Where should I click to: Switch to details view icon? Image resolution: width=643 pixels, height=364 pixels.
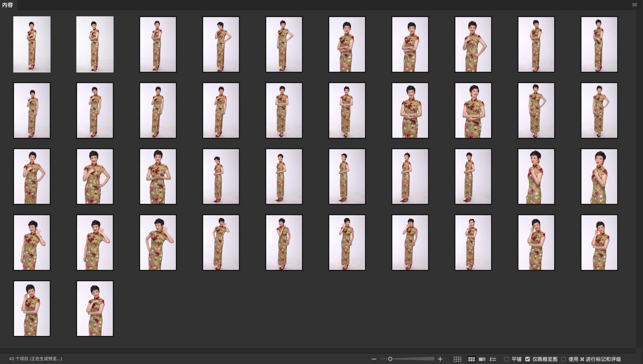(x=482, y=359)
